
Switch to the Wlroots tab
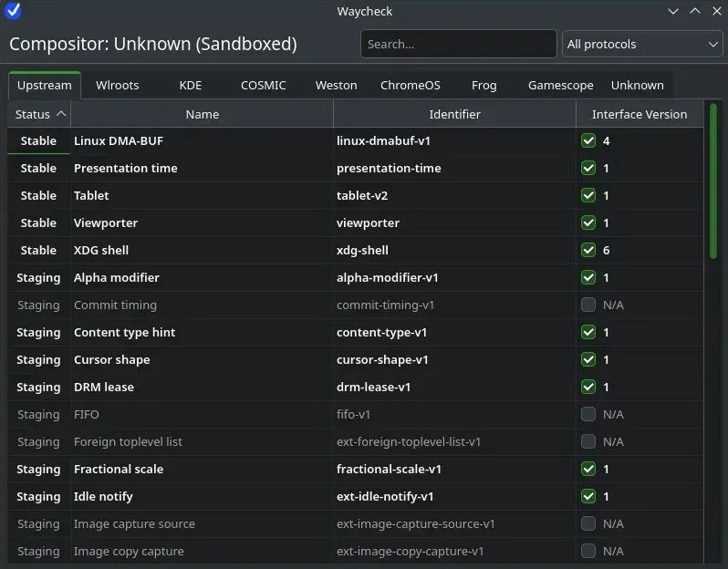118,86
